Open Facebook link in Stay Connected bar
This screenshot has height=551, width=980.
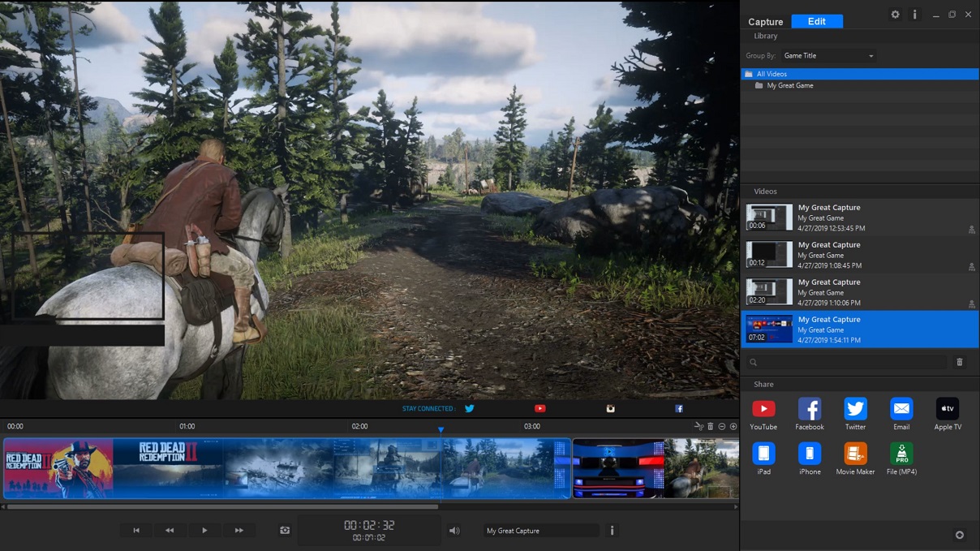pyautogui.click(x=679, y=408)
